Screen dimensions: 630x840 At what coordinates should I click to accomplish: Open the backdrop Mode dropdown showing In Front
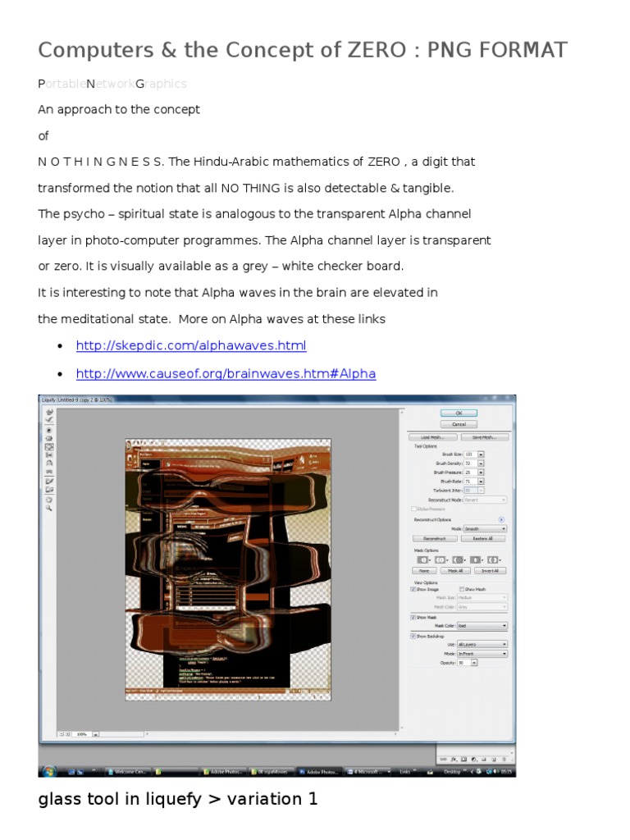(482, 654)
